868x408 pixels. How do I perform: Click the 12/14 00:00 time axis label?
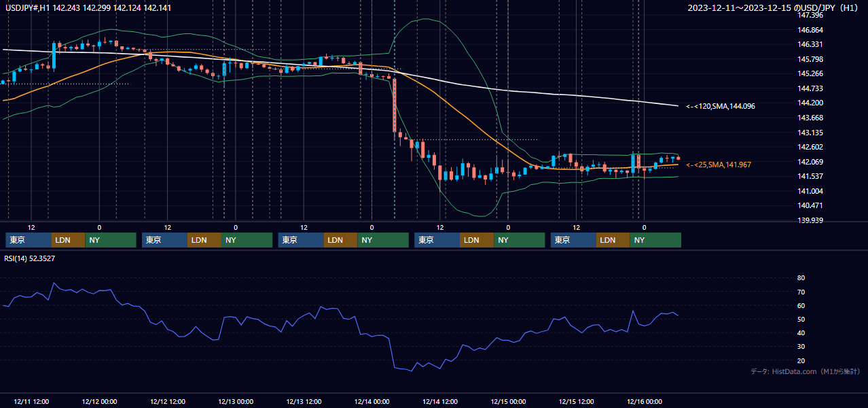(x=372, y=401)
